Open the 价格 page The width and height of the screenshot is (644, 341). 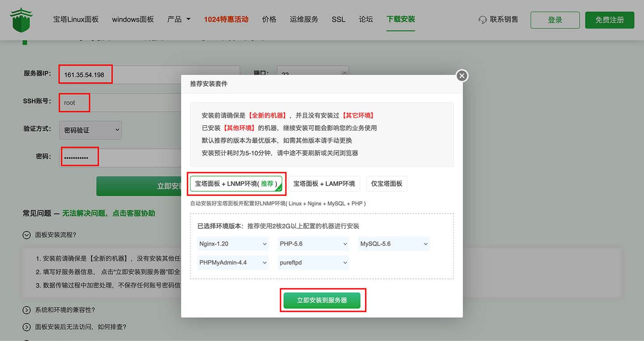point(269,19)
